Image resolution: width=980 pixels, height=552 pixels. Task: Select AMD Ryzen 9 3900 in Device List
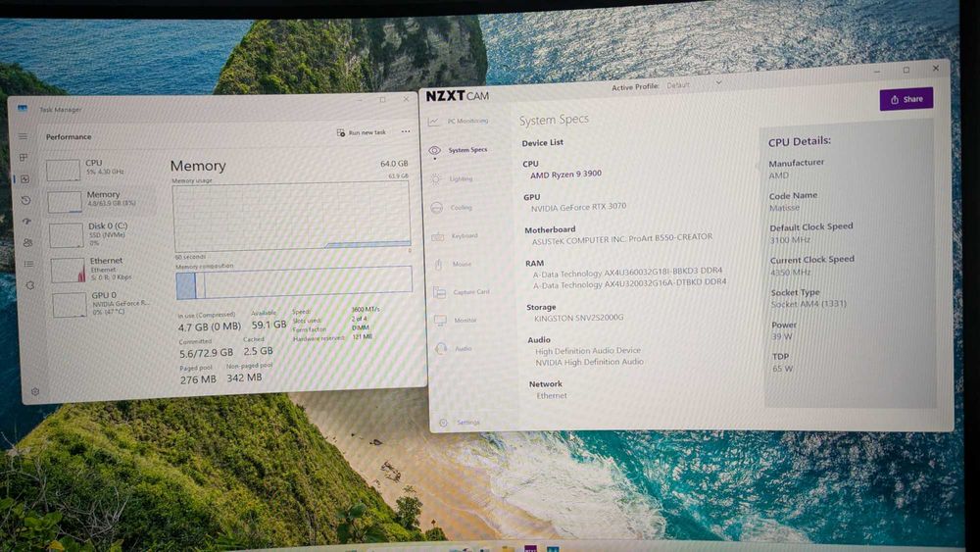(565, 175)
